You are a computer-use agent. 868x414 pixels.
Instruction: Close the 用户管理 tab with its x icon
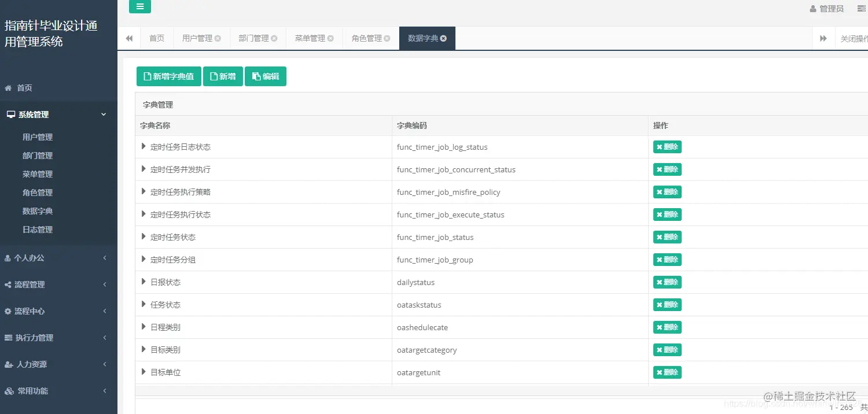(x=218, y=39)
